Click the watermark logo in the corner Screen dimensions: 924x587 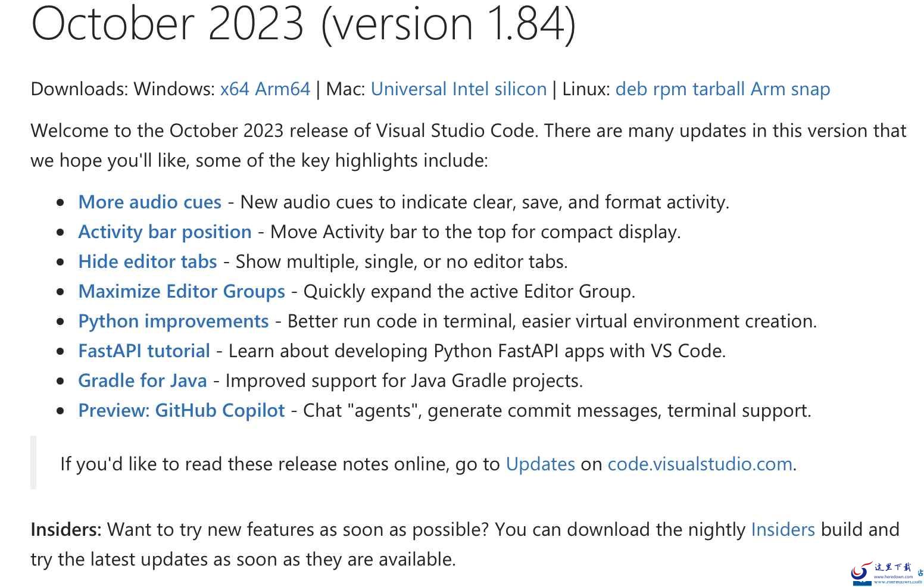point(885,573)
